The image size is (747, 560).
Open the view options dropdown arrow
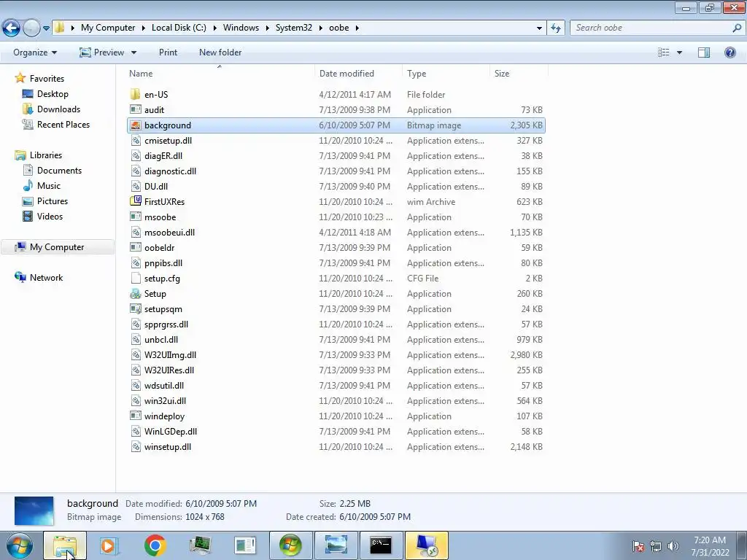(x=679, y=52)
